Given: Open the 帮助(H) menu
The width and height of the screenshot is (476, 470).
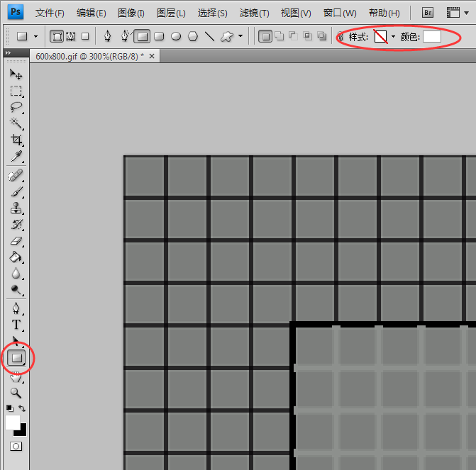Looking at the screenshot, I should click(x=384, y=13).
